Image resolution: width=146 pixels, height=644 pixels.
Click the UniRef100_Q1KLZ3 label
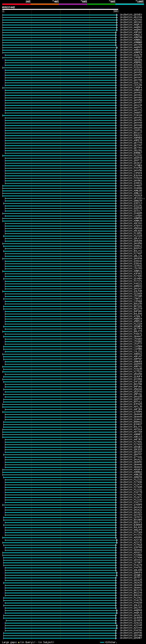click(131, 82)
